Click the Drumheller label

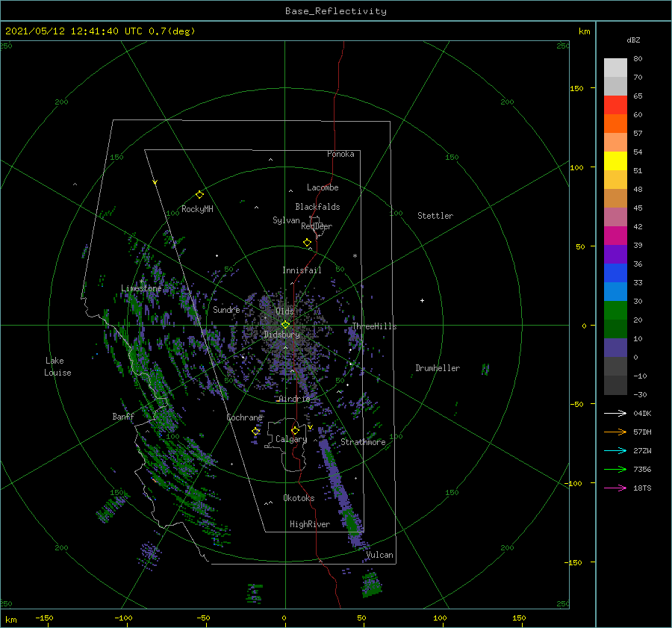tap(438, 368)
